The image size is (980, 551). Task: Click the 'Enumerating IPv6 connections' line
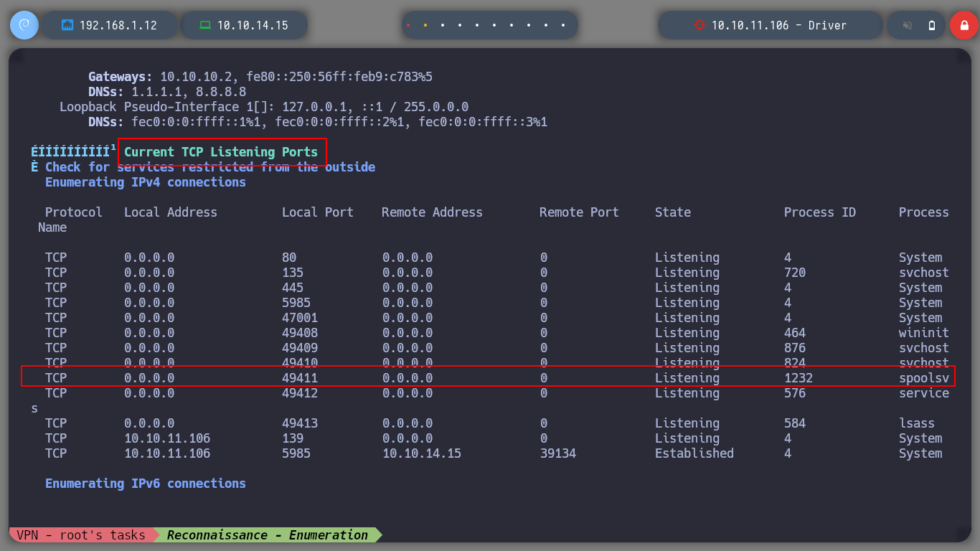point(146,484)
